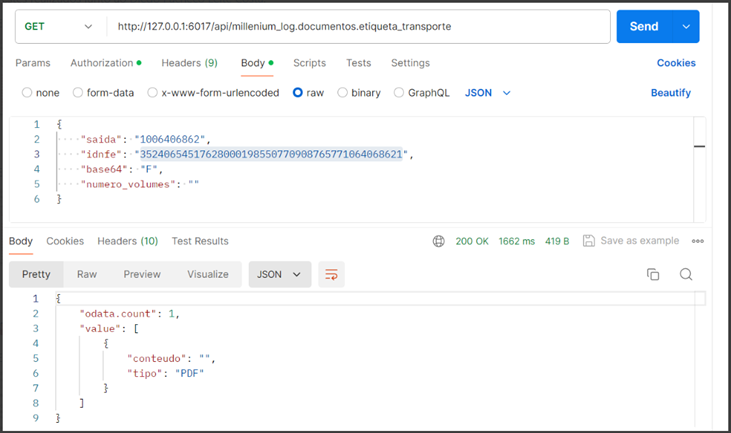Expand the Send button arrow options
The height and width of the screenshot is (433, 731).
click(686, 27)
